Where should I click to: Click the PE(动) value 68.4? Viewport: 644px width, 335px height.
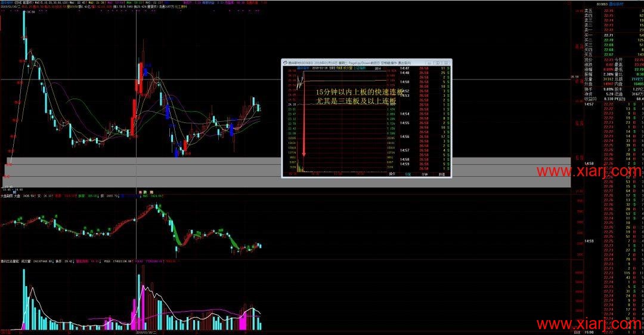(x=640, y=99)
